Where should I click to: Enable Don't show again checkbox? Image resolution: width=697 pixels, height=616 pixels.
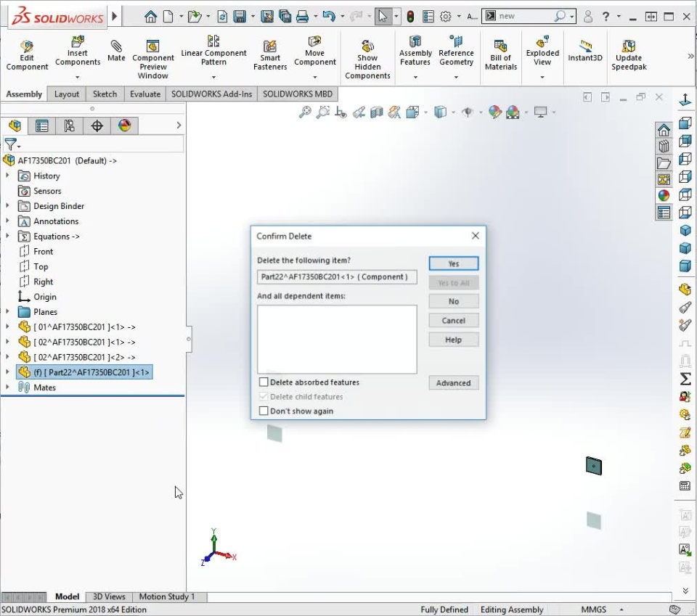264,411
